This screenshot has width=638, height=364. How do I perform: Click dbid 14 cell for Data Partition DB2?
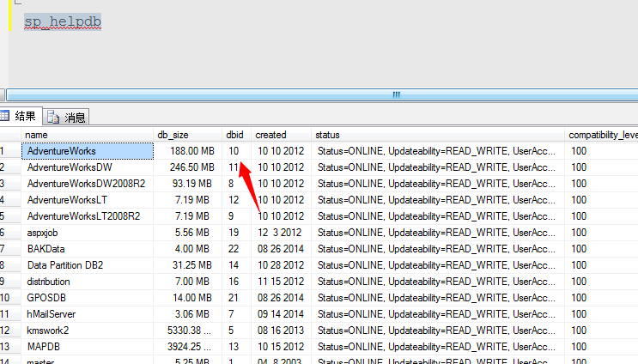(236, 265)
